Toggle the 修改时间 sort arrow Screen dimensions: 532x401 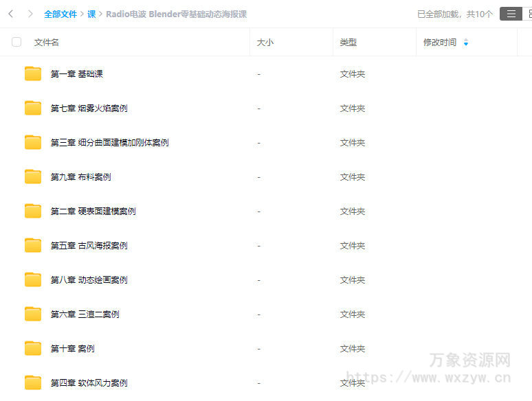click(x=466, y=43)
